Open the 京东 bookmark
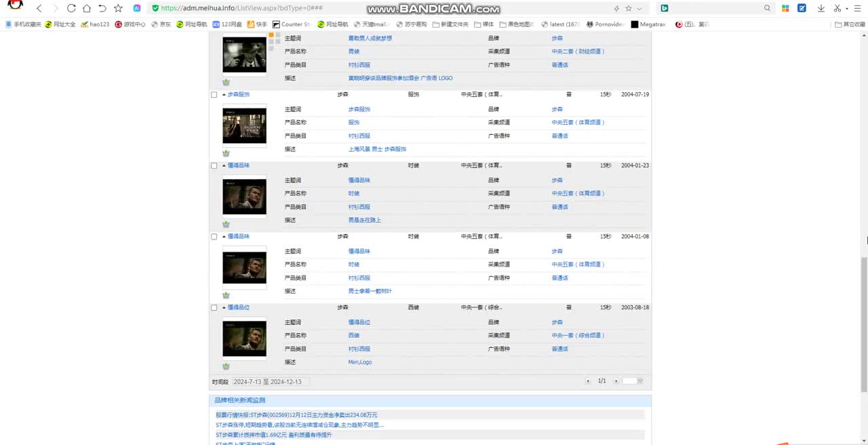 pyautogui.click(x=161, y=24)
